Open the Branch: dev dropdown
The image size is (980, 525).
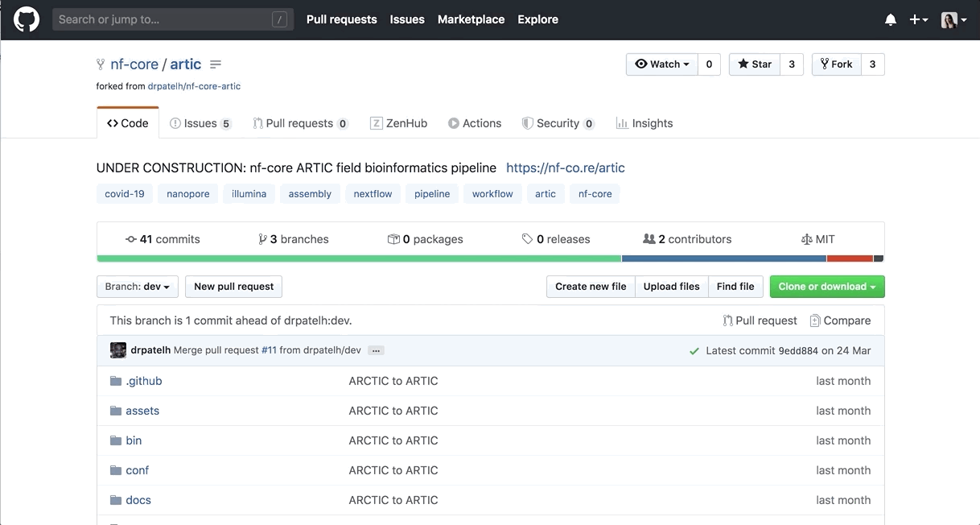coord(138,287)
